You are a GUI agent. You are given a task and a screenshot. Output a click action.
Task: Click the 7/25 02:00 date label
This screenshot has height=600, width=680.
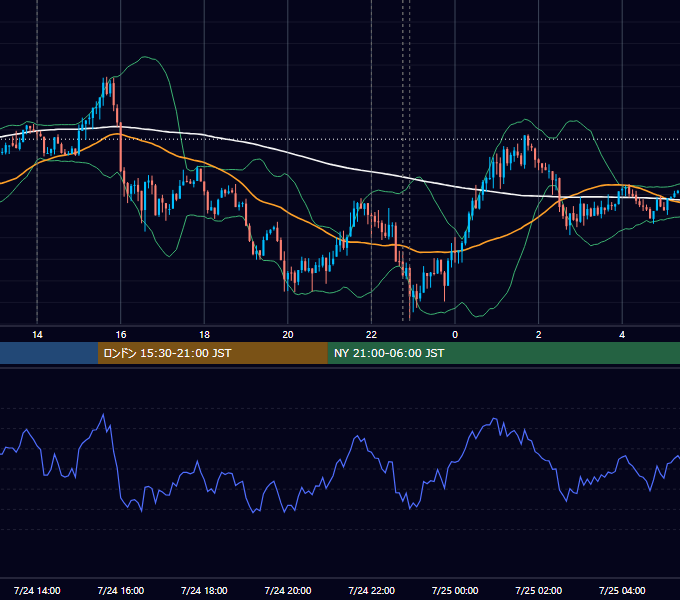(539, 590)
